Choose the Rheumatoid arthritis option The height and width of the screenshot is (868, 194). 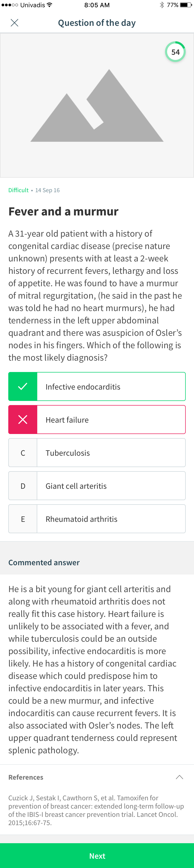[97, 518]
